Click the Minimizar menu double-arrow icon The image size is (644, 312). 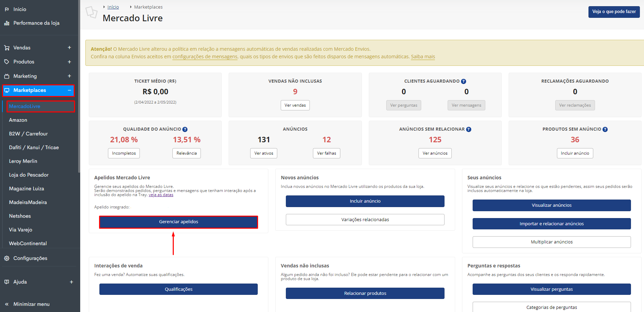point(7,304)
